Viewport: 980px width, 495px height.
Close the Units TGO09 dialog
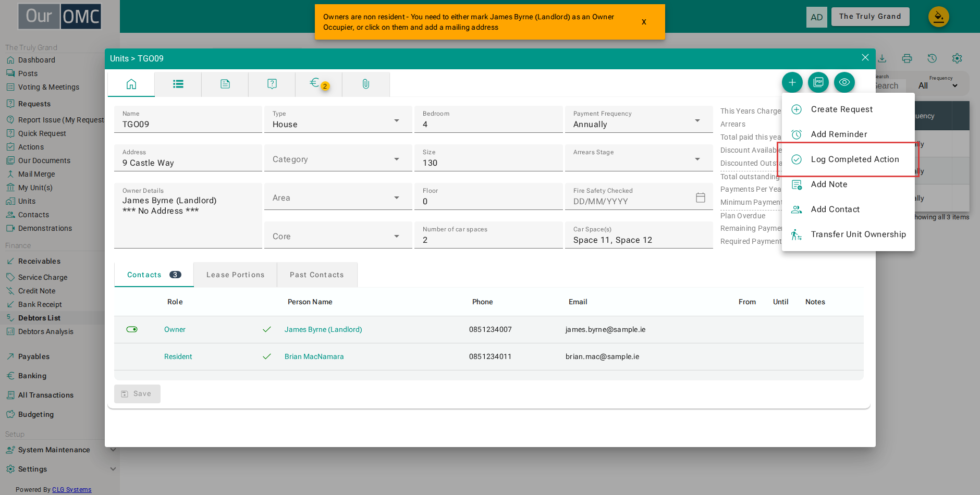point(865,57)
